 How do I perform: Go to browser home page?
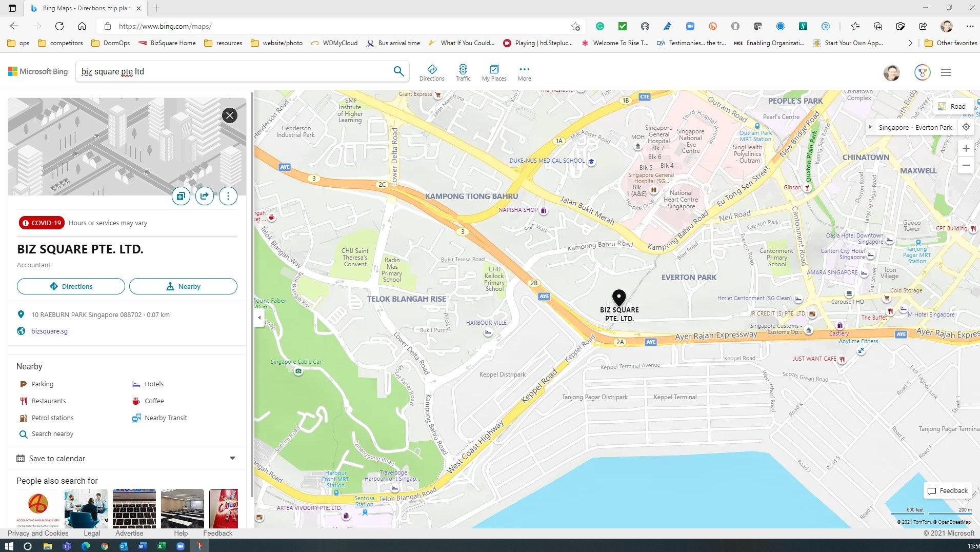(x=82, y=26)
